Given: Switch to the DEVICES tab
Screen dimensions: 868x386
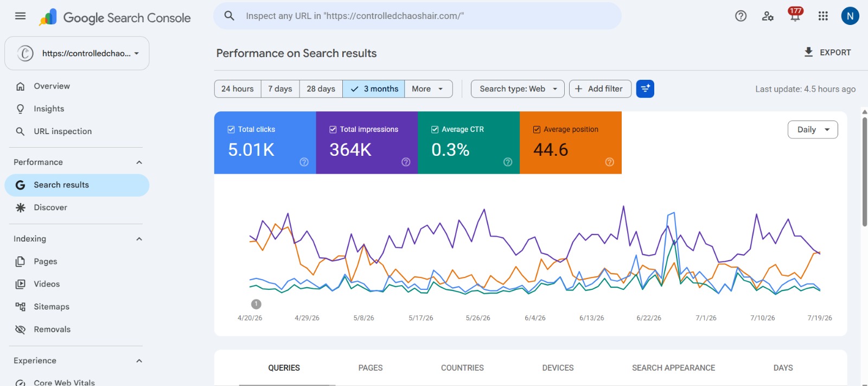Looking at the screenshot, I should tap(558, 368).
